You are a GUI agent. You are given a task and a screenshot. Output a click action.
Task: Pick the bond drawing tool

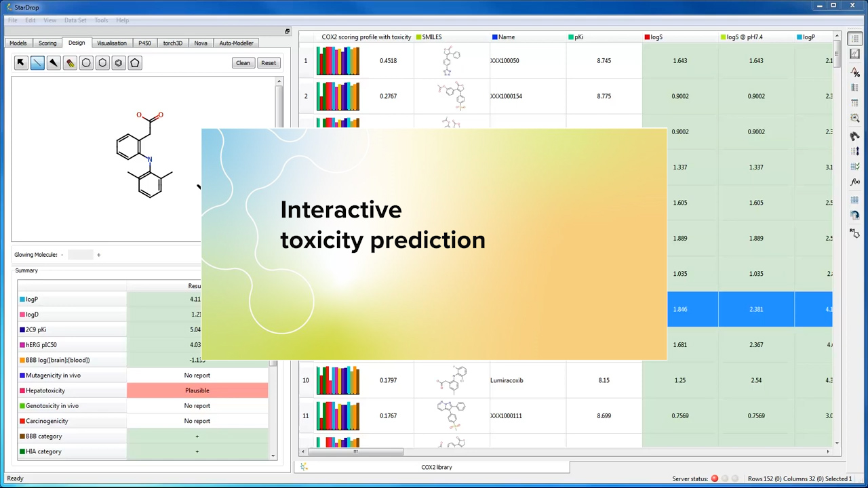coord(37,62)
